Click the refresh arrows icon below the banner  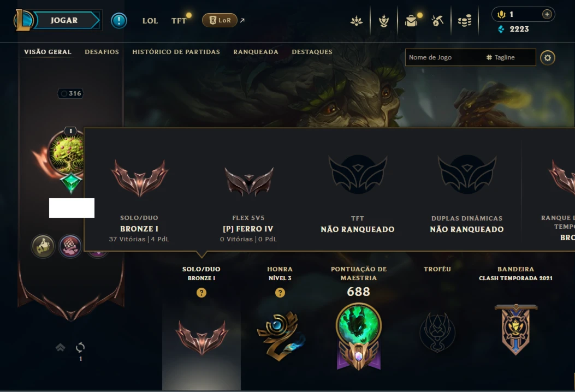tap(80, 347)
